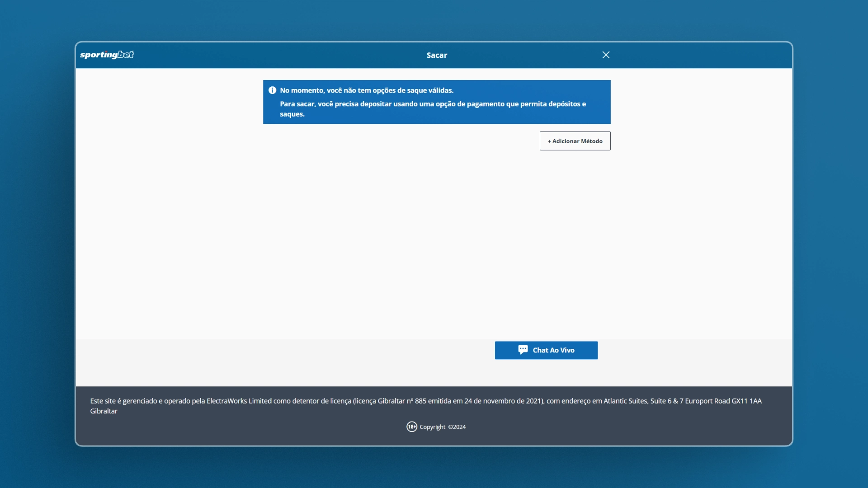Click the 18+ age restriction icon
Screen dimensions: 868x488
(x=411, y=427)
